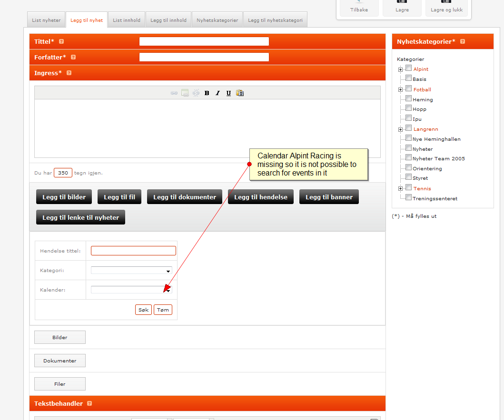
Task: Expand the Tennis category tree node
Action: click(401, 189)
